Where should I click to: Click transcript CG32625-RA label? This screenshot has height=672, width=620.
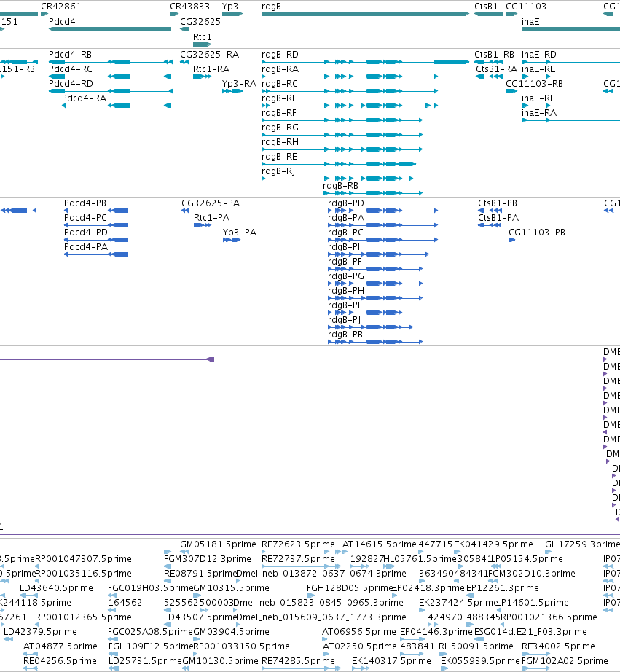(210, 55)
